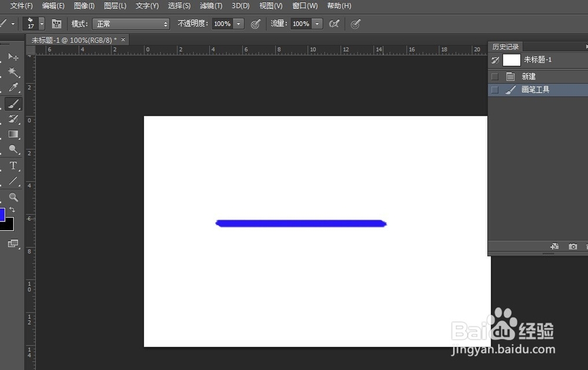The width and height of the screenshot is (588, 370).
Task: Select the 历史记录 panel tab
Action: 506,47
